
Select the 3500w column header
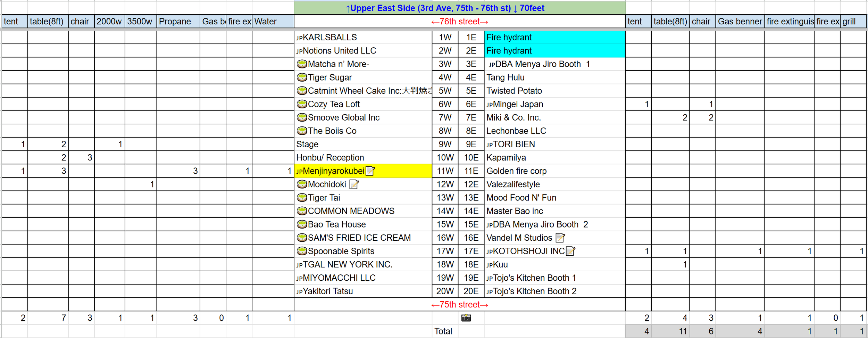point(141,21)
